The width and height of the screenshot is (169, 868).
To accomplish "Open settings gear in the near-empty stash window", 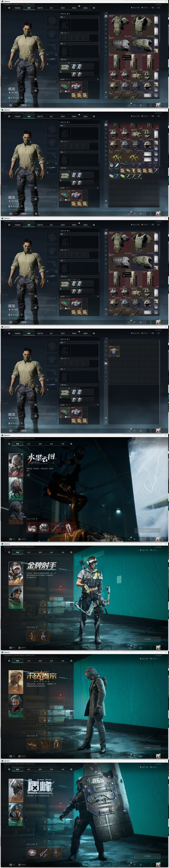I will [159, 333].
